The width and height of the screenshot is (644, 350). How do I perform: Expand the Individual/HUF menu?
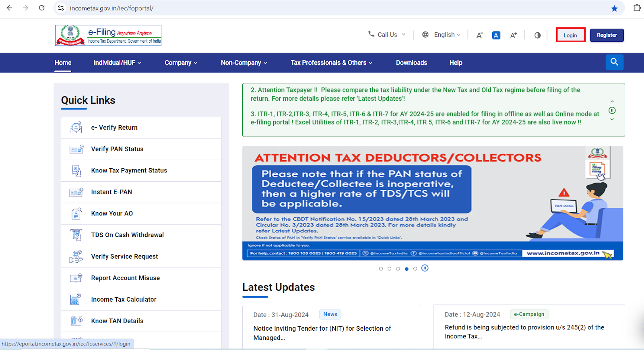[117, 63]
